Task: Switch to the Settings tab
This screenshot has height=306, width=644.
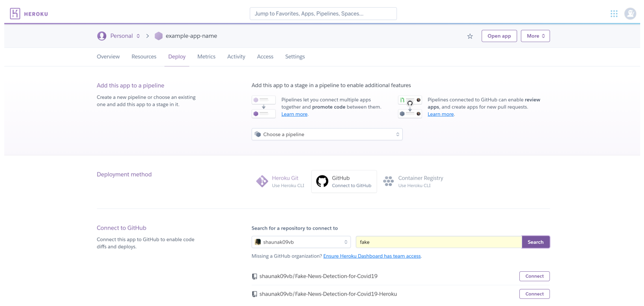Action: 295,57
